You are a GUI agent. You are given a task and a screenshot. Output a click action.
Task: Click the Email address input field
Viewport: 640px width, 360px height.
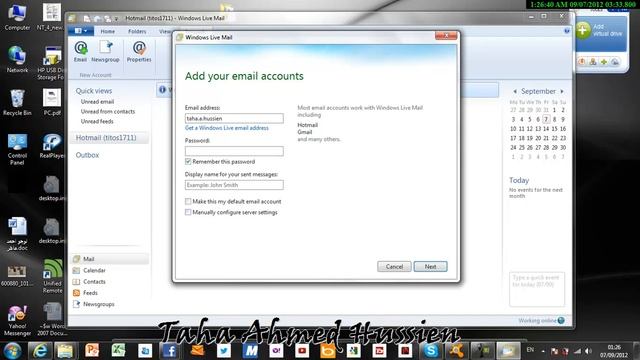(234, 118)
